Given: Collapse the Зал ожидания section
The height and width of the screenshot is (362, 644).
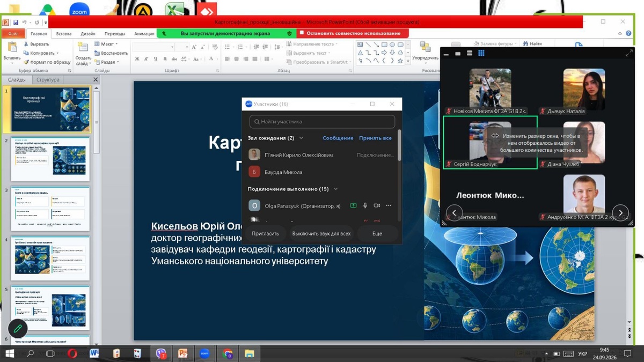Looking at the screenshot, I should point(301,138).
